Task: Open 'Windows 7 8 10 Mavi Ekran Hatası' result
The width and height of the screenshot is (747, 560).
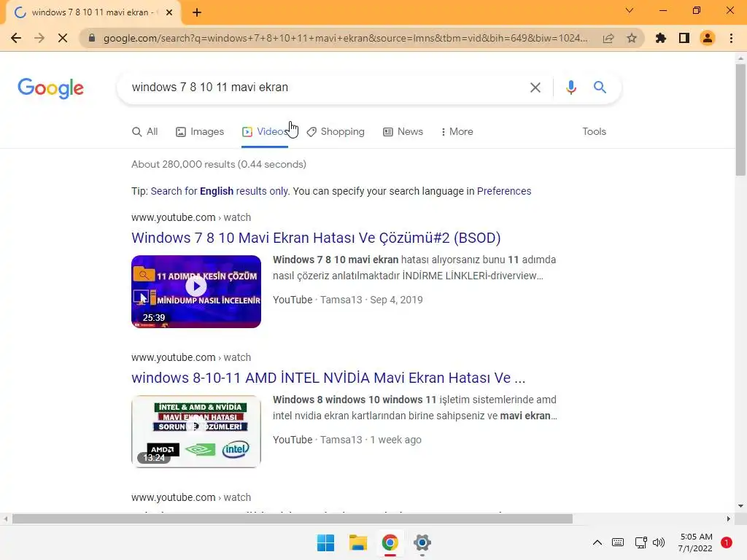Action: (x=316, y=238)
